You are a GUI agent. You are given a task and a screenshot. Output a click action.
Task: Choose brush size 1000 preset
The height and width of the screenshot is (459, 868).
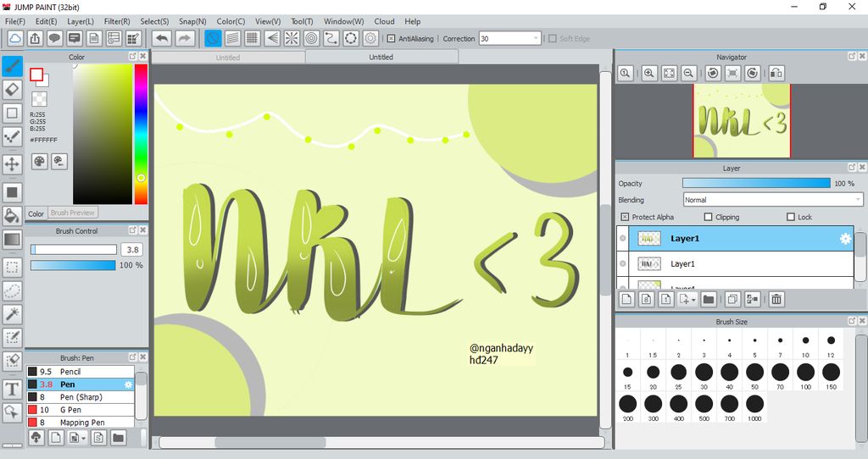pyautogui.click(x=754, y=407)
